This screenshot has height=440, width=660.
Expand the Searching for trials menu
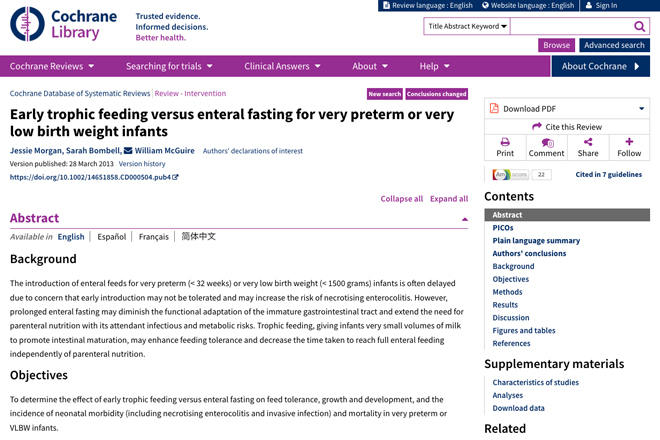pos(169,66)
